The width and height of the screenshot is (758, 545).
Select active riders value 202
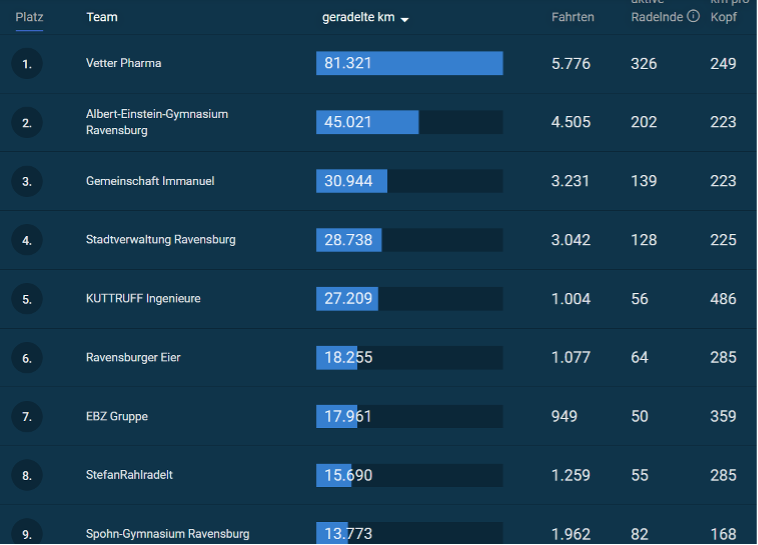pyautogui.click(x=644, y=122)
